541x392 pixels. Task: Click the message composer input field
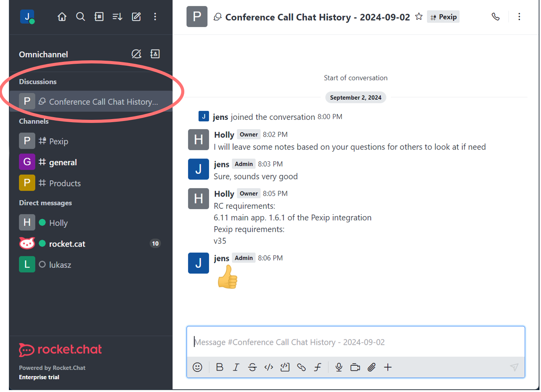tap(356, 342)
